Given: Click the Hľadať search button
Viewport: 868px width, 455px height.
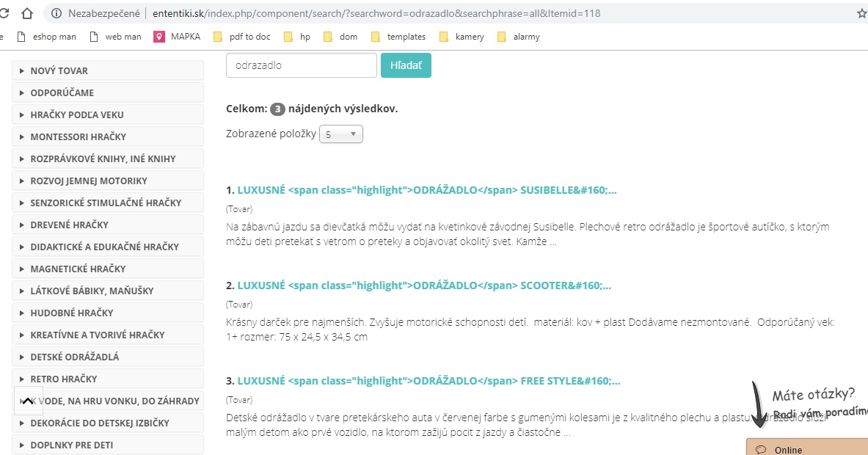Looking at the screenshot, I should click(x=406, y=65).
